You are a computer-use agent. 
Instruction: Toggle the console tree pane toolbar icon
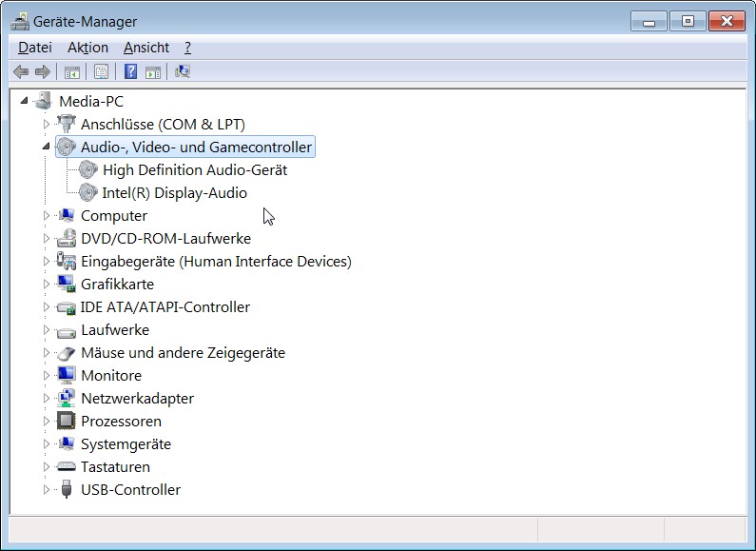pyautogui.click(x=72, y=72)
